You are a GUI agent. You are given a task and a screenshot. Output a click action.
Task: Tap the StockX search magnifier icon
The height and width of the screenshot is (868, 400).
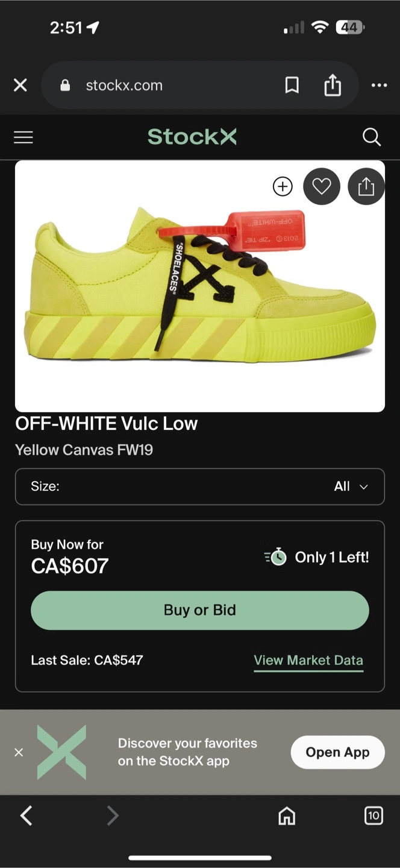(372, 137)
